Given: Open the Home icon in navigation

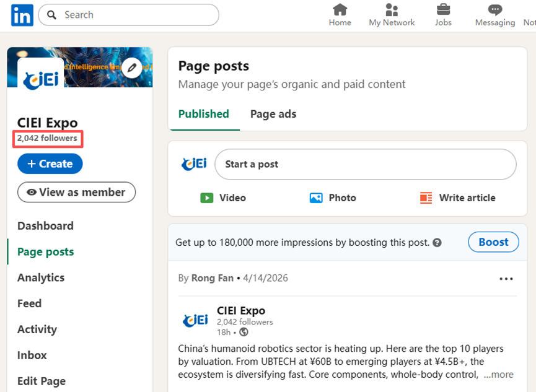Looking at the screenshot, I should (x=340, y=10).
